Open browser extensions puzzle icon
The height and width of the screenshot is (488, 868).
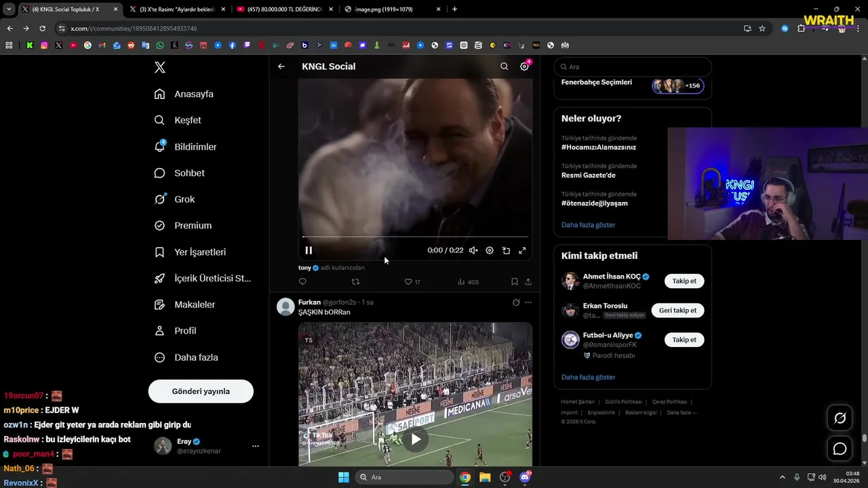[x=801, y=28]
